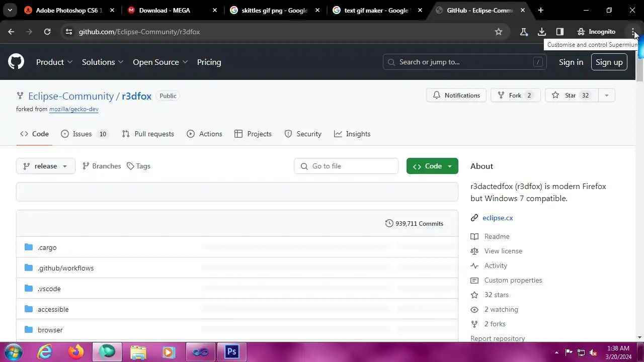Visit the eclipse.cx website link

tap(498, 218)
